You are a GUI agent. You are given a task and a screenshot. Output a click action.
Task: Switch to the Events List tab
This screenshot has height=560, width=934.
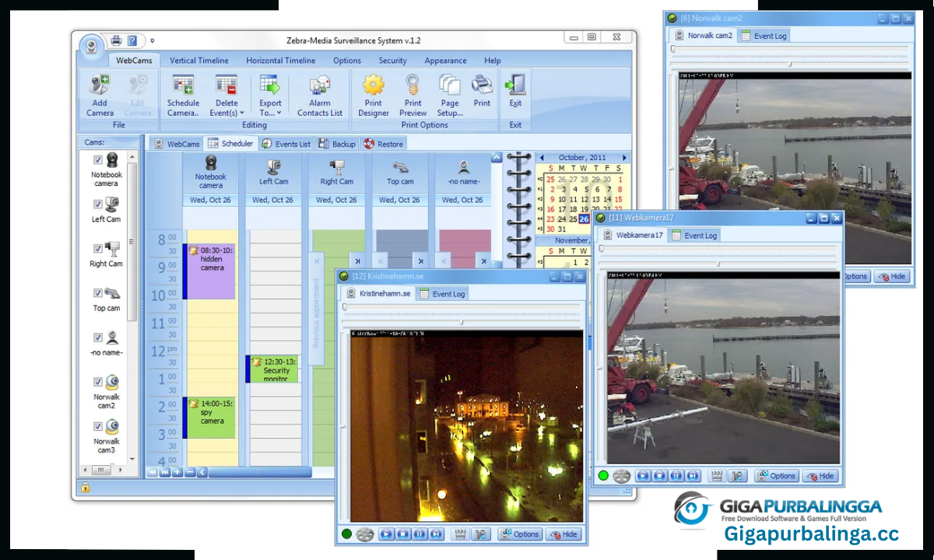coord(286,144)
